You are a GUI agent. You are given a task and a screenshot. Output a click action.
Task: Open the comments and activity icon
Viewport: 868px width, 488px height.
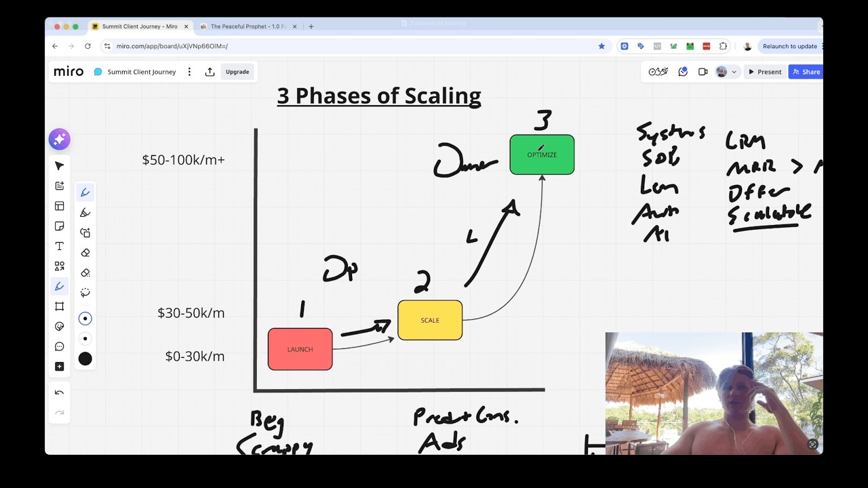pyautogui.click(x=683, y=72)
